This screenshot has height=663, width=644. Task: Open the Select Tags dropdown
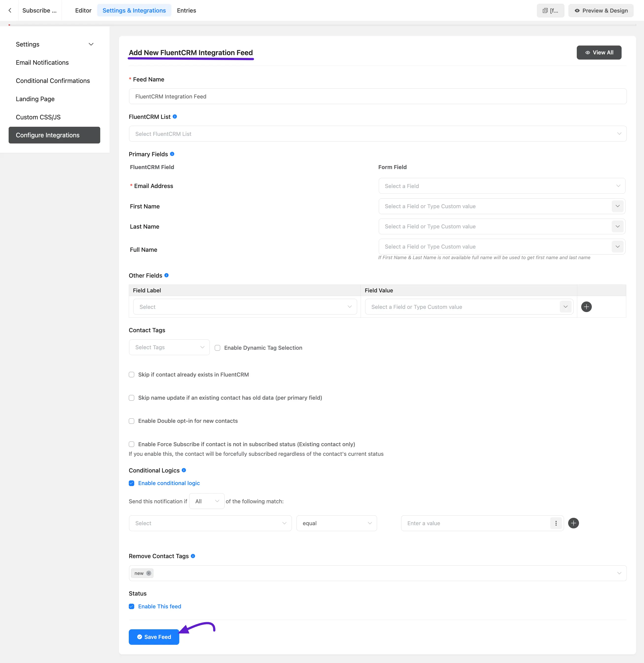[169, 347]
